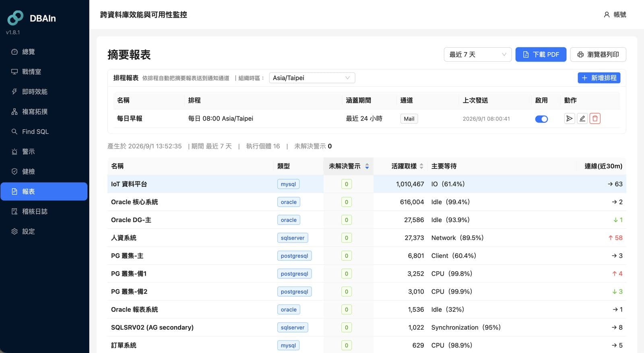Click PG 叢集-備2 row name

coord(129,292)
